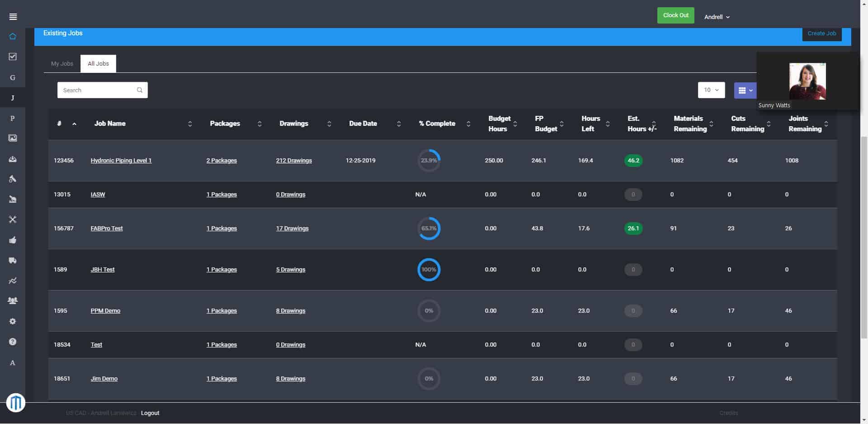Open the 5 Drawings link
The height and width of the screenshot is (424, 868).
point(291,270)
